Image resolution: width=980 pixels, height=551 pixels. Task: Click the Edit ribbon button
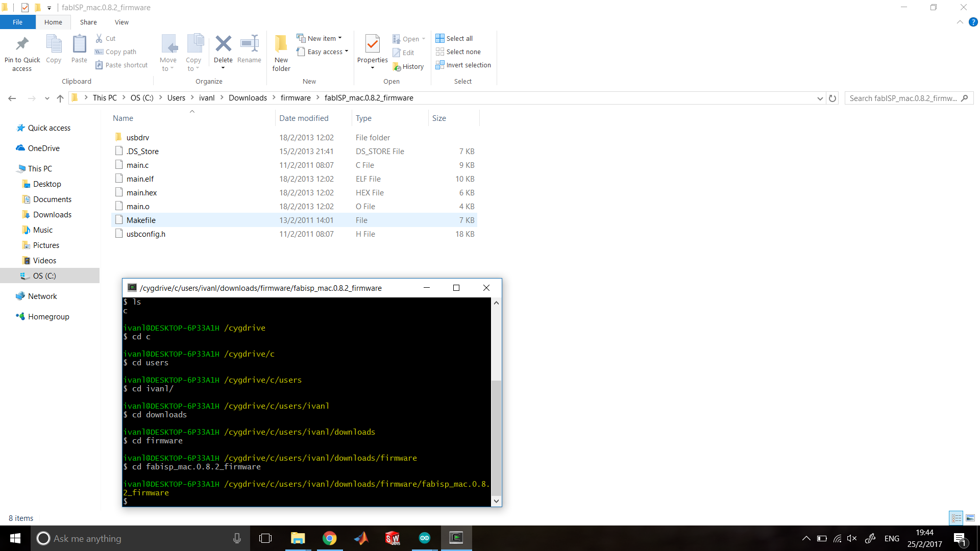[x=403, y=53]
